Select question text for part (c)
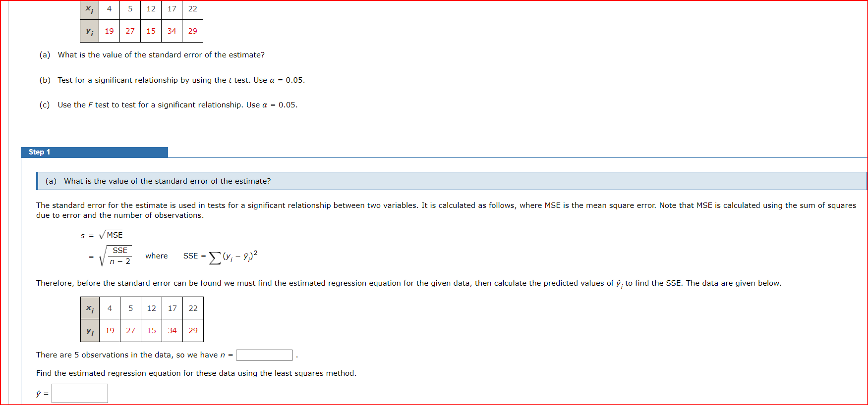This screenshot has height=405, width=868. coord(168,104)
